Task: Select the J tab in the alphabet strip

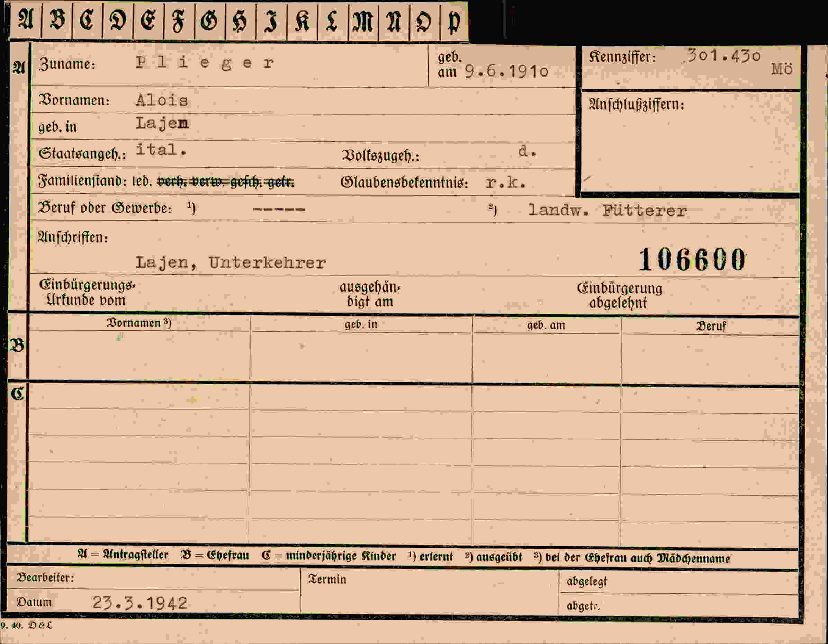Action: pos(271,20)
